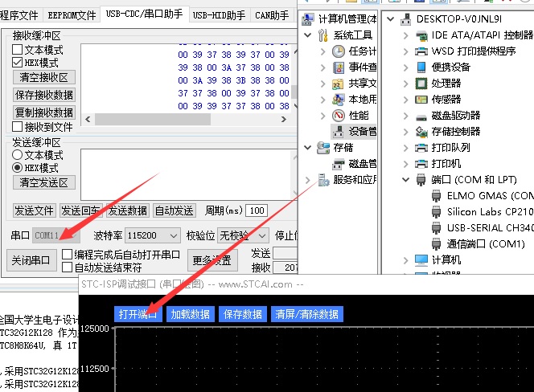Collapse the 系统工具 tree node
Image resolution: width=534 pixels, height=392 pixels.
[307, 35]
